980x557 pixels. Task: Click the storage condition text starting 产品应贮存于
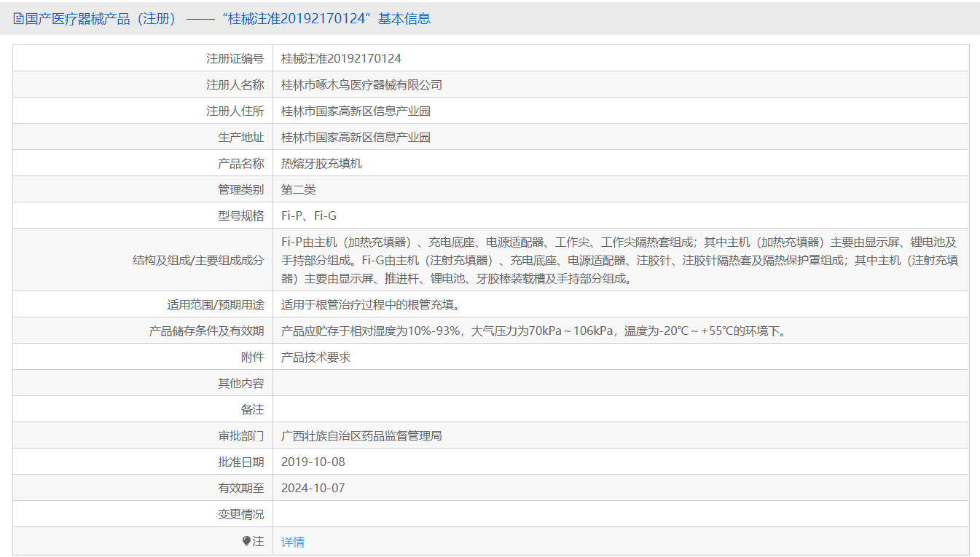point(535,331)
